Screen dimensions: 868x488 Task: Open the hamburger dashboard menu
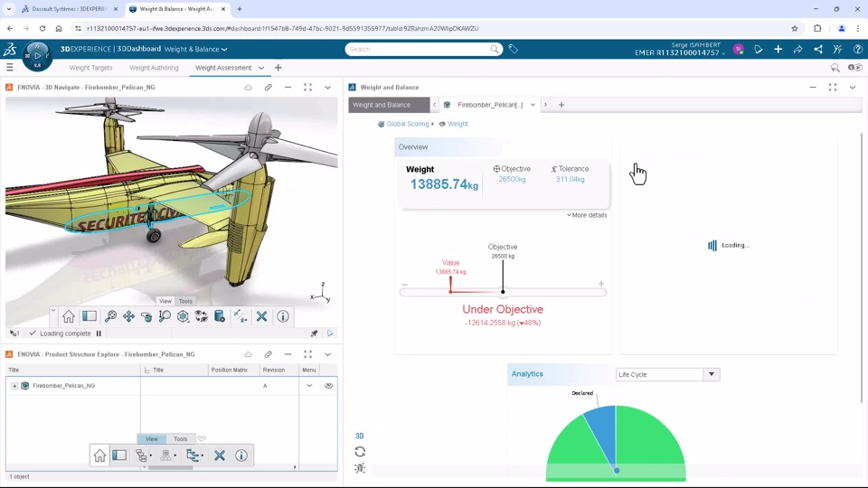point(9,68)
